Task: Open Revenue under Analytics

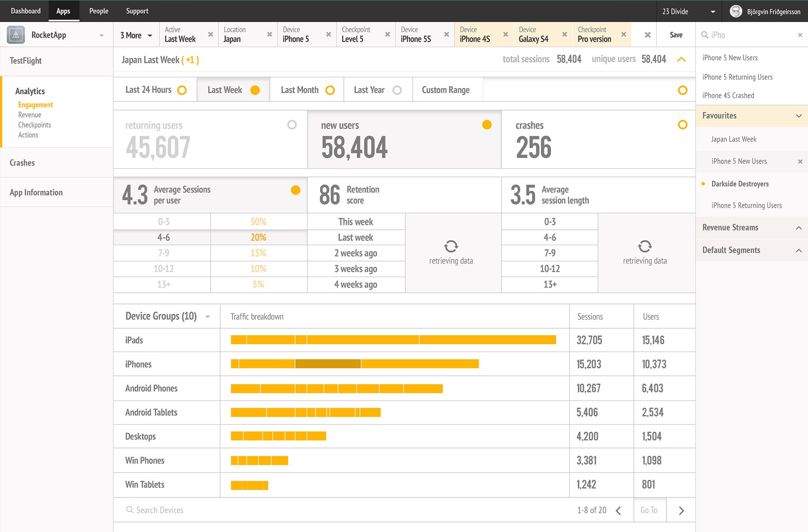Action: 30,115
